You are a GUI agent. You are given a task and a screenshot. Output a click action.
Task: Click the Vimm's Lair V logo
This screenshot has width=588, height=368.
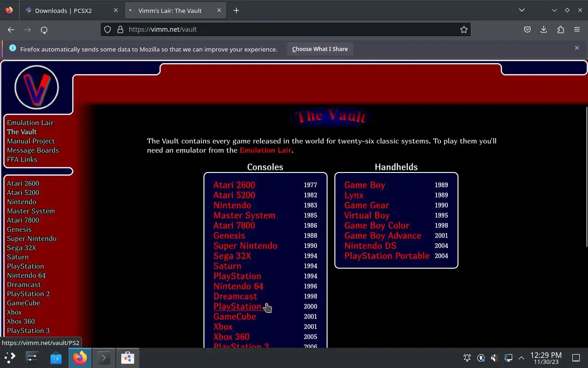pos(37,87)
